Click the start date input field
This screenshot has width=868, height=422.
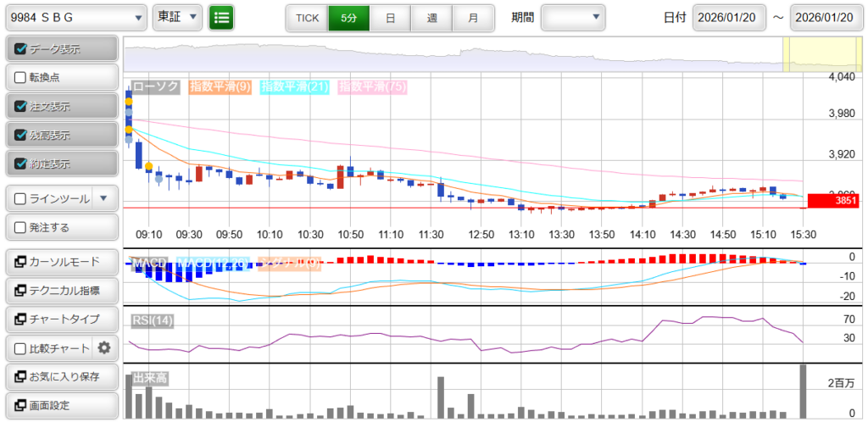[728, 18]
